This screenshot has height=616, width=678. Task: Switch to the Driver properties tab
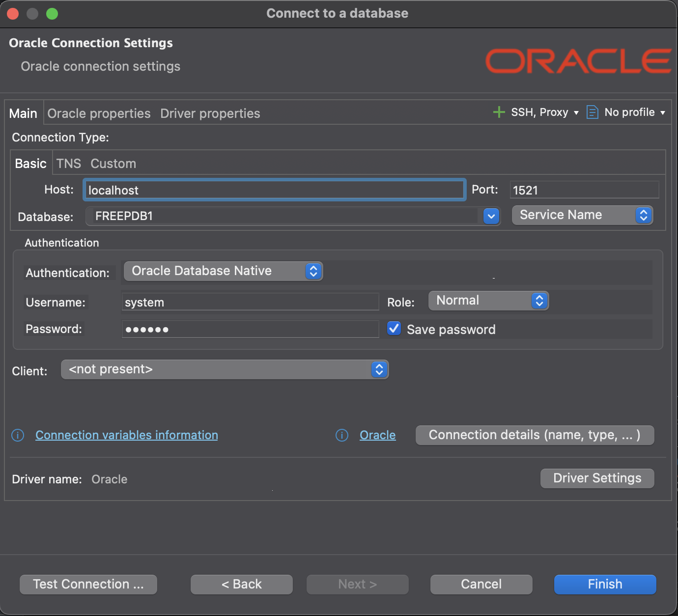pos(210,113)
